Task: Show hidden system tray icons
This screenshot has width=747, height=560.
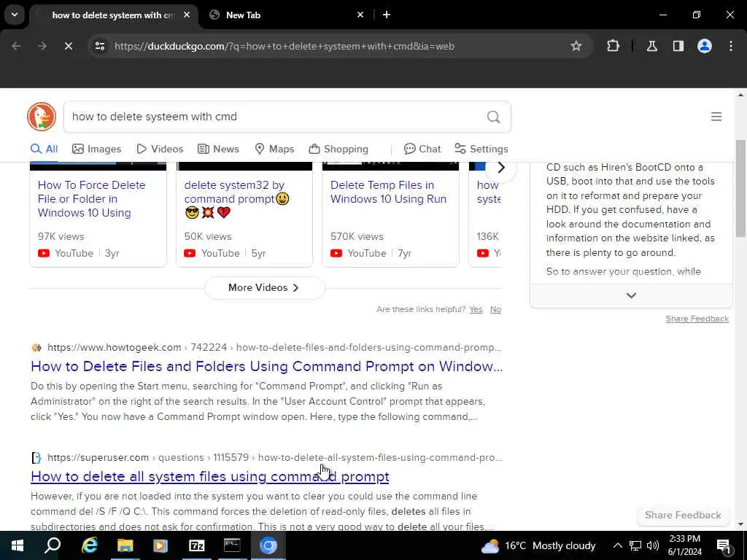Action: [617, 545]
